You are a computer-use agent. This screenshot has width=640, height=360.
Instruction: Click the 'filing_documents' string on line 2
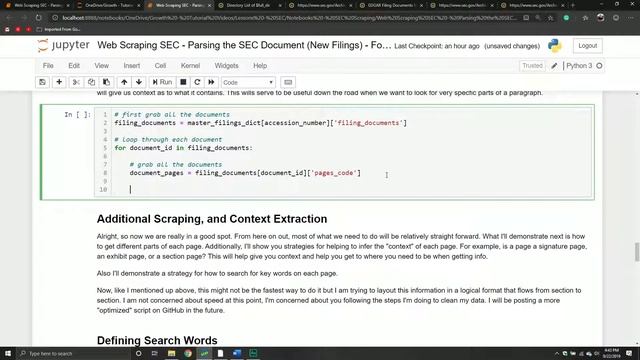pyautogui.click(x=368, y=123)
